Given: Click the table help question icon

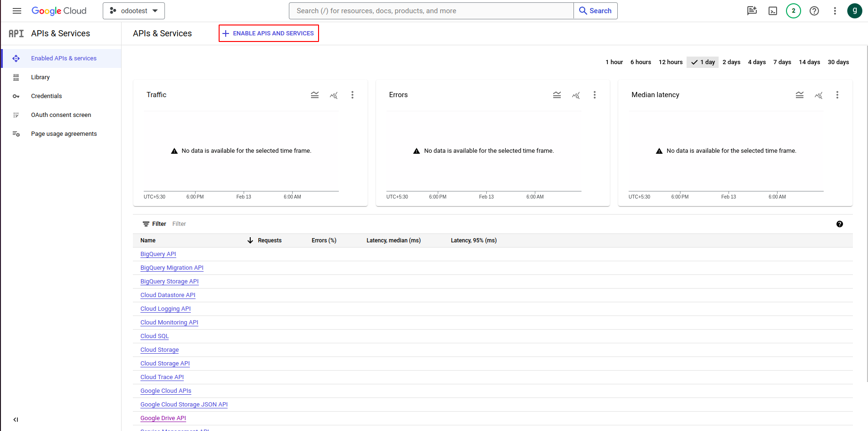Looking at the screenshot, I should click(x=840, y=224).
